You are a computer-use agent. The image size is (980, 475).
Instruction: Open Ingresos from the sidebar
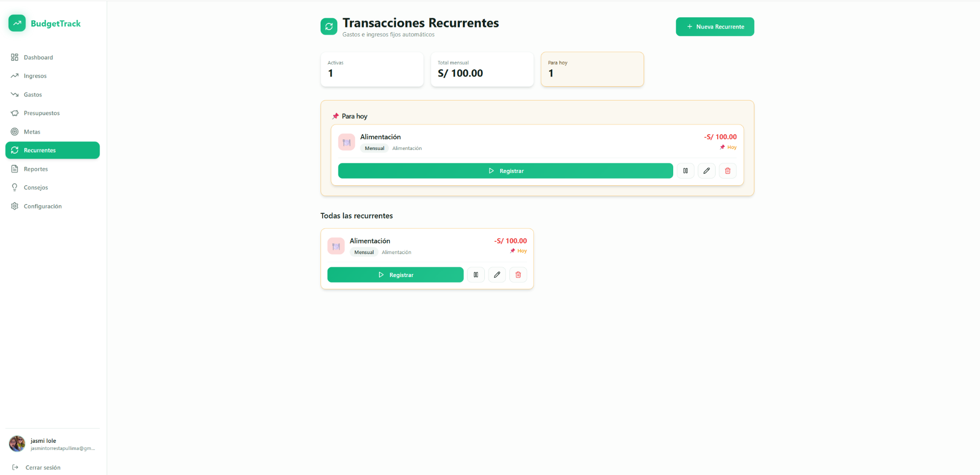35,76
